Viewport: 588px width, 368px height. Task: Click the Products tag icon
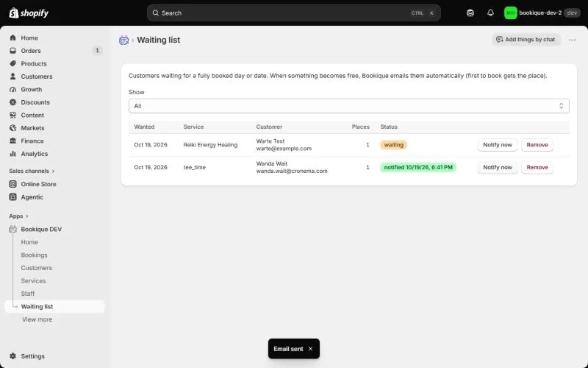click(12, 63)
